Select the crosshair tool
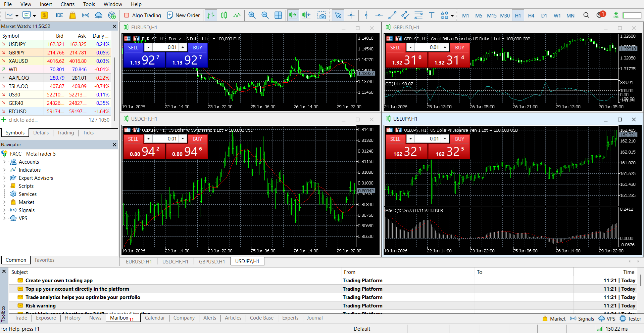This screenshot has width=644, height=333. point(351,15)
